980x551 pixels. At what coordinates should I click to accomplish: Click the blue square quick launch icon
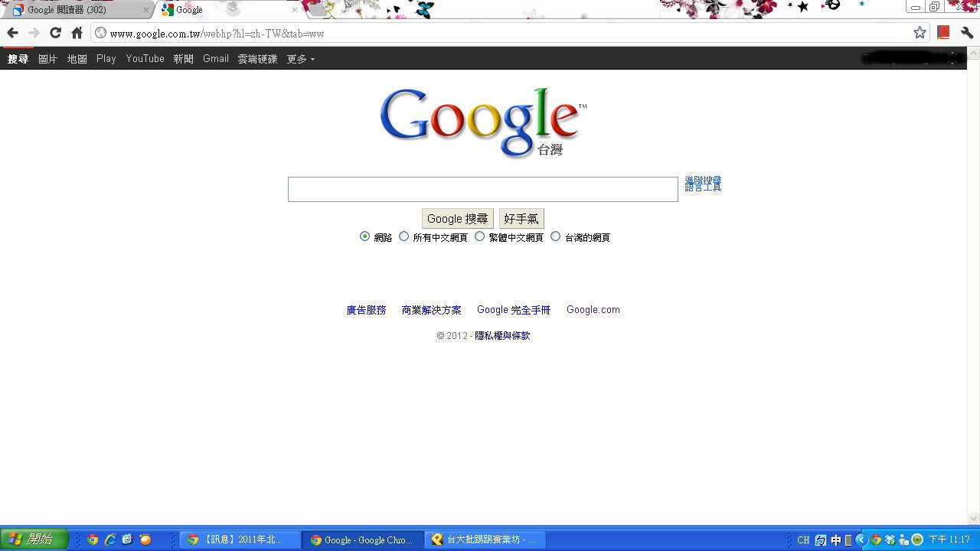click(128, 540)
